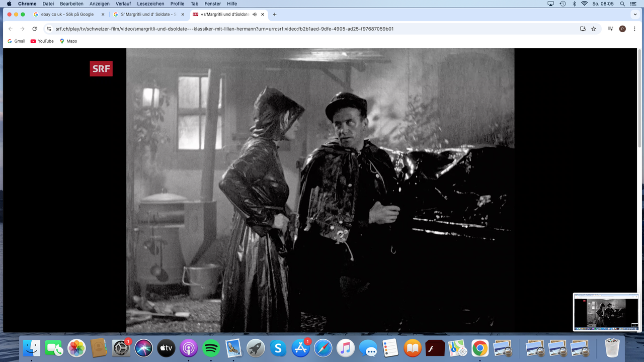Screen dimensions: 644x362
Task: Open Reminders from the Dock
Action: pos(390,347)
